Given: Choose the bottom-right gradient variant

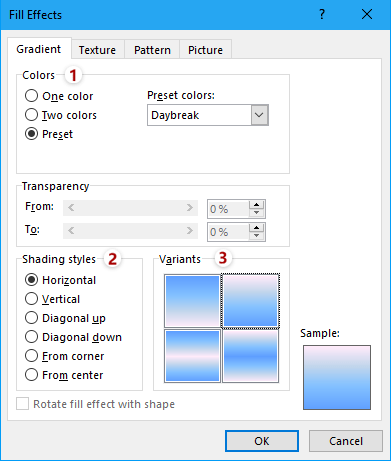Looking at the screenshot, I should click(250, 356).
